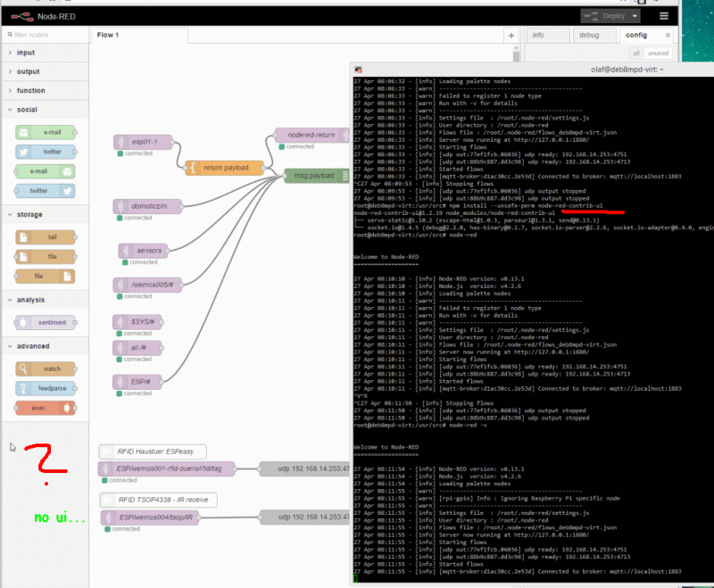Image resolution: width=714 pixels, height=588 pixels.
Task: Select the twitter input node in palette
Action: coord(46,152)
